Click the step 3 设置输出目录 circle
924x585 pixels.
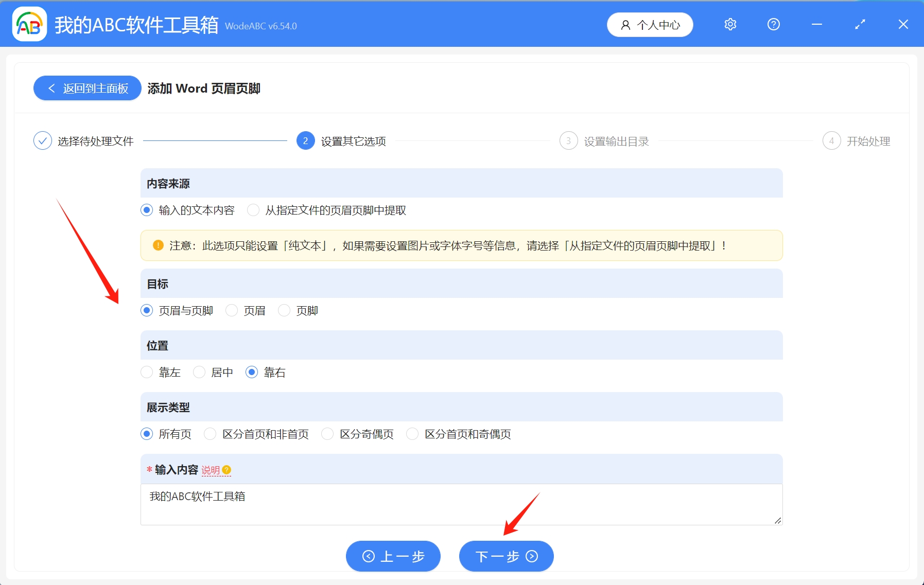(568, 140)
